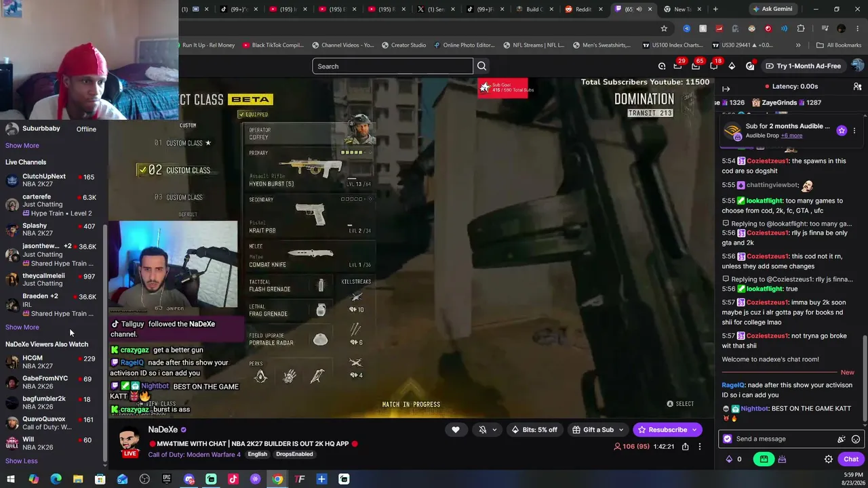
Task: Expand the Resubscribe options arrow
Action: click(x=694, y=430)
